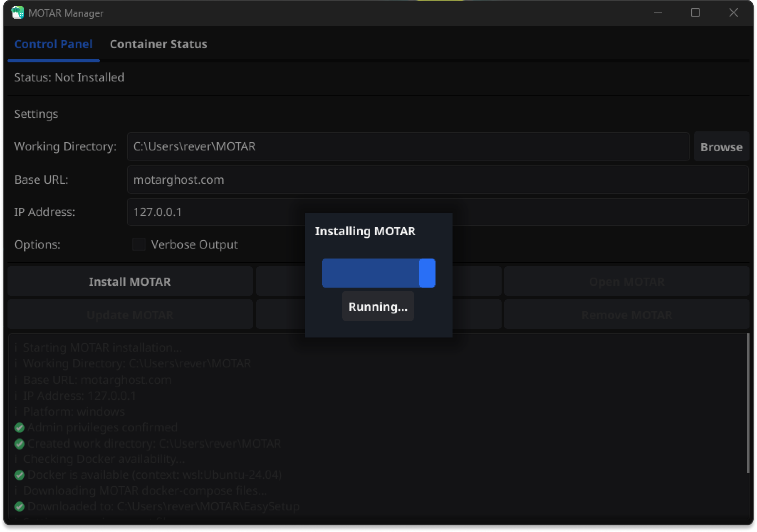Click green check beside Admin privileges confirmed
This screenshot has height=532, width=757.
coord(20,427)
